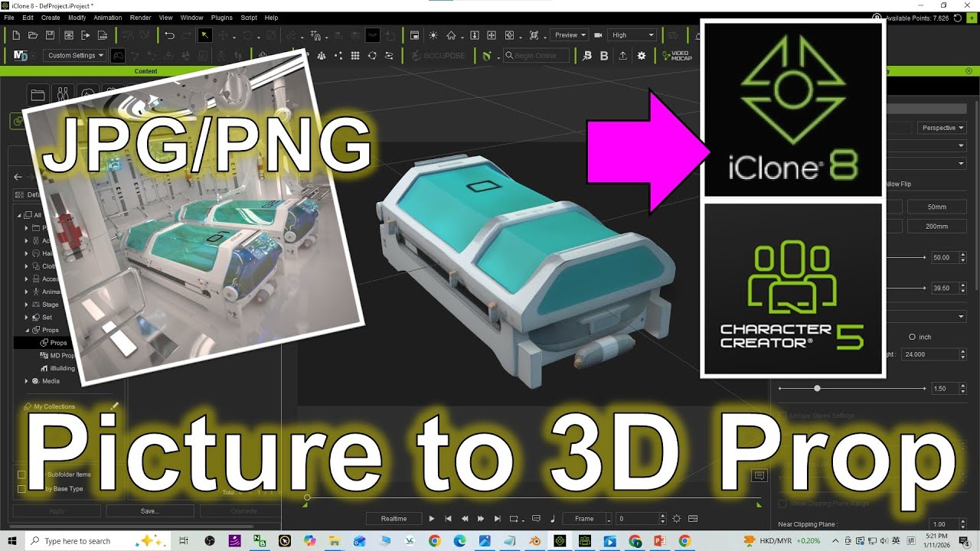The image size is (980, 551).
Task: Open the High quality dropdown
Action: (633, 35)
